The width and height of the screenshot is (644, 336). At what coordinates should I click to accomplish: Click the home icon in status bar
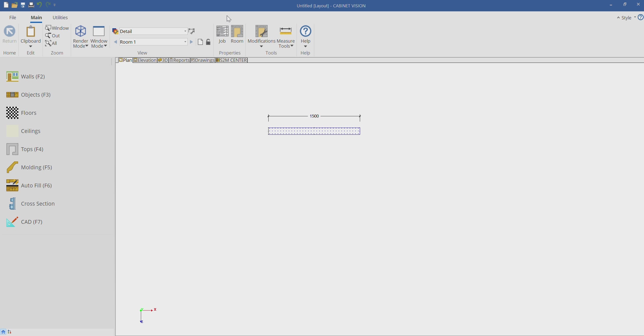pos(3,332)
